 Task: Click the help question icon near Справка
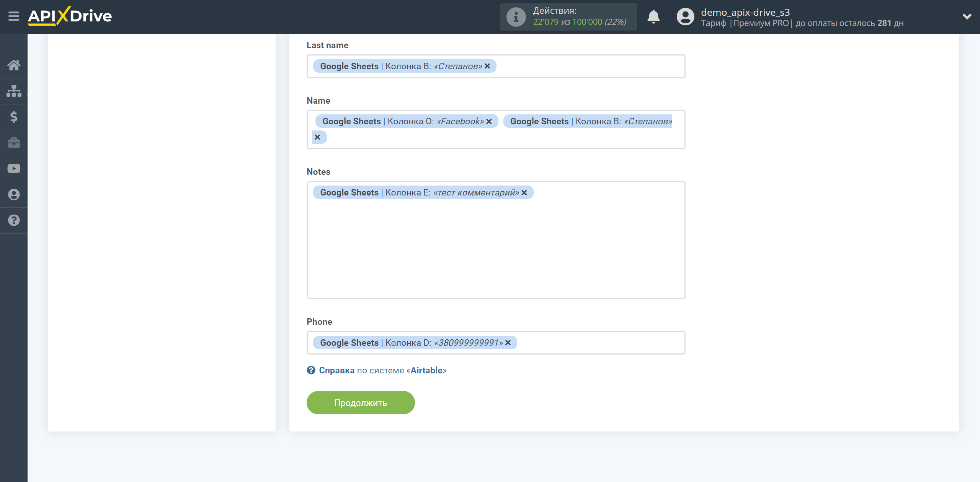pyautogui.click(x=311, y=370)
